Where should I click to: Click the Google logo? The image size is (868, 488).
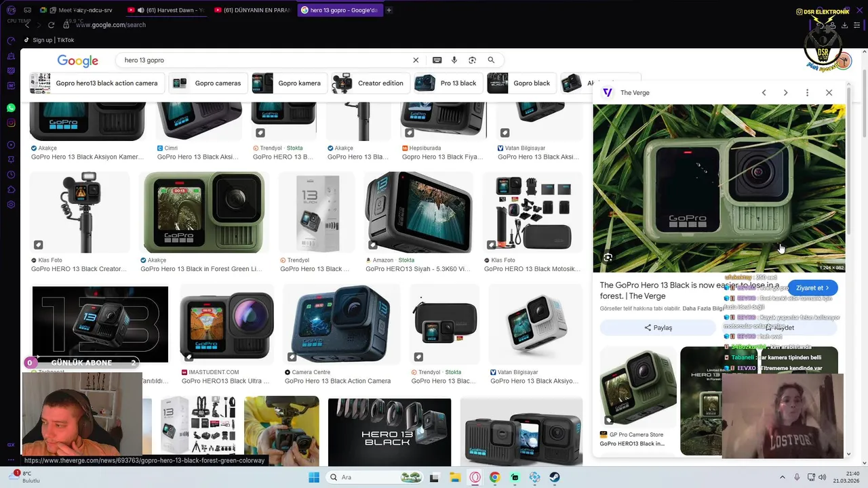pyautogui.click(x=77, y=61)
